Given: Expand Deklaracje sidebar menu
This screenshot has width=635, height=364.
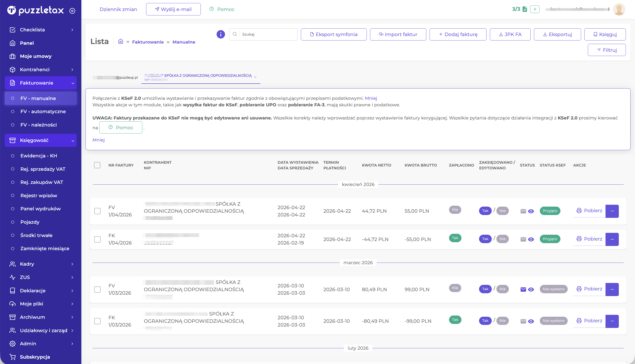Looking at the screenshot, I should click(x=41, y=290).
